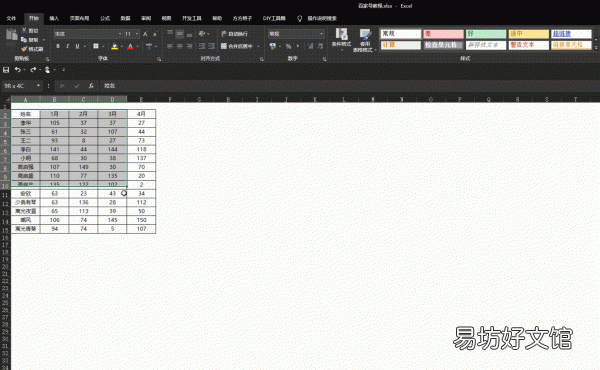Click the Redo arrow icon
This screenshot has width=600, height=370.
tap(33, 70)
